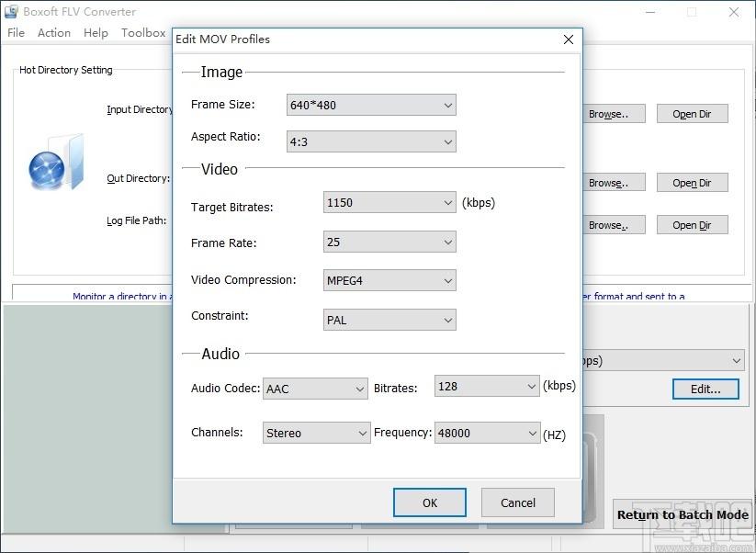Open the Video Compression dropdown showing MPEG4

coord(389,280)
